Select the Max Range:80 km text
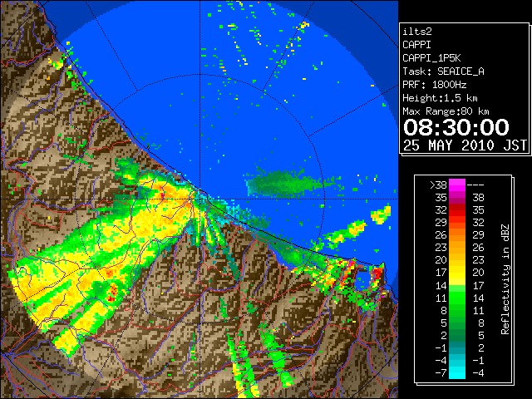The width and height of the screenshot is (532, 399). [x=446, y=111]
